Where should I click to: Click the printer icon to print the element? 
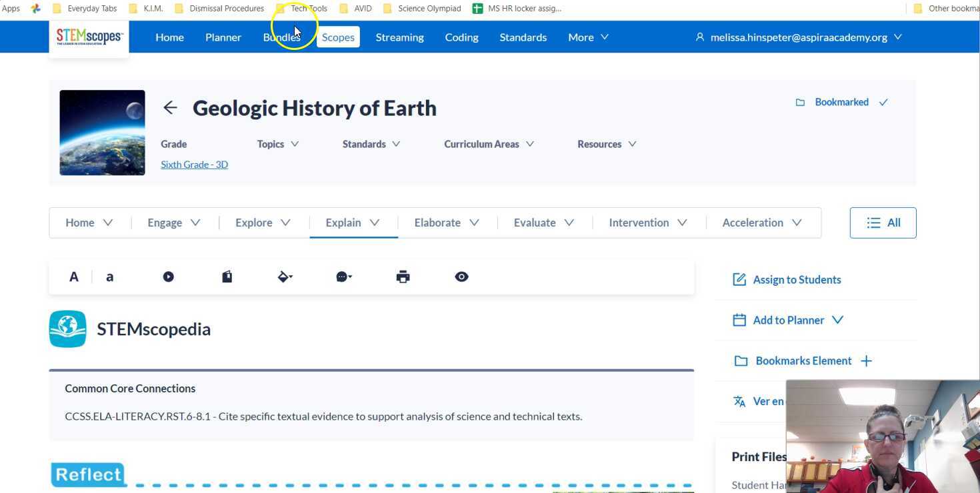click(x=403, y=276)
